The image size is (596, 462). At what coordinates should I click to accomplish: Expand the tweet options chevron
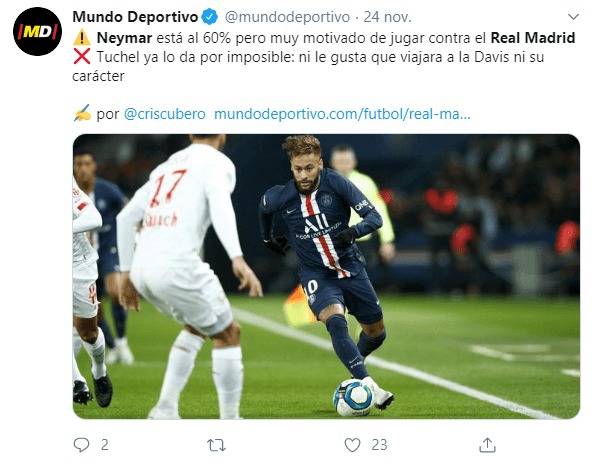[573, 17]
